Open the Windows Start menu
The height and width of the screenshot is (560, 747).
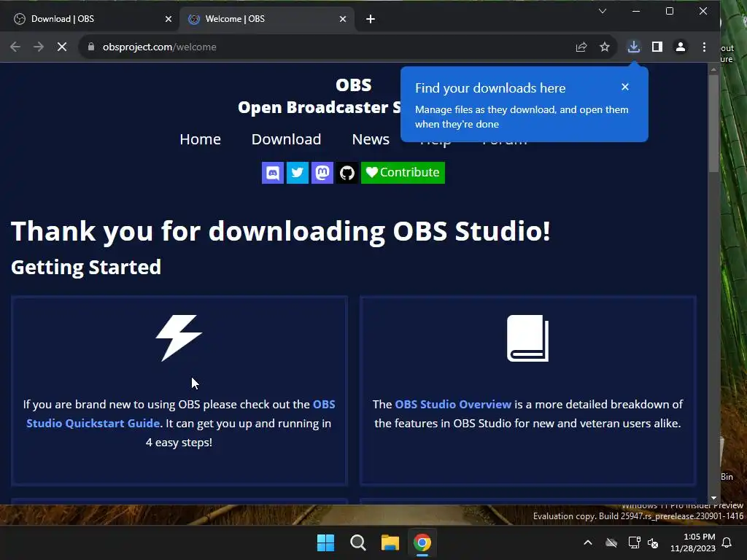[326, 542]
